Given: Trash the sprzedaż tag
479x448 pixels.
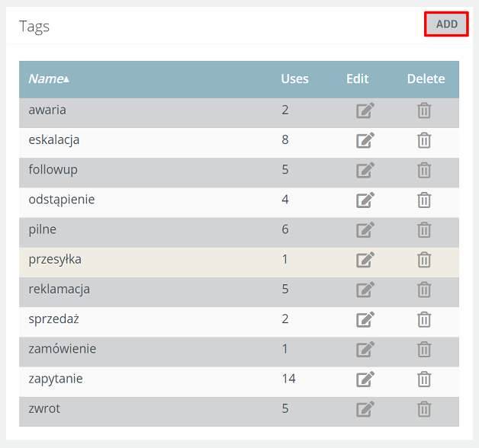Looking at the screenshot, I should pyautogui.click(x=424, y=319).
